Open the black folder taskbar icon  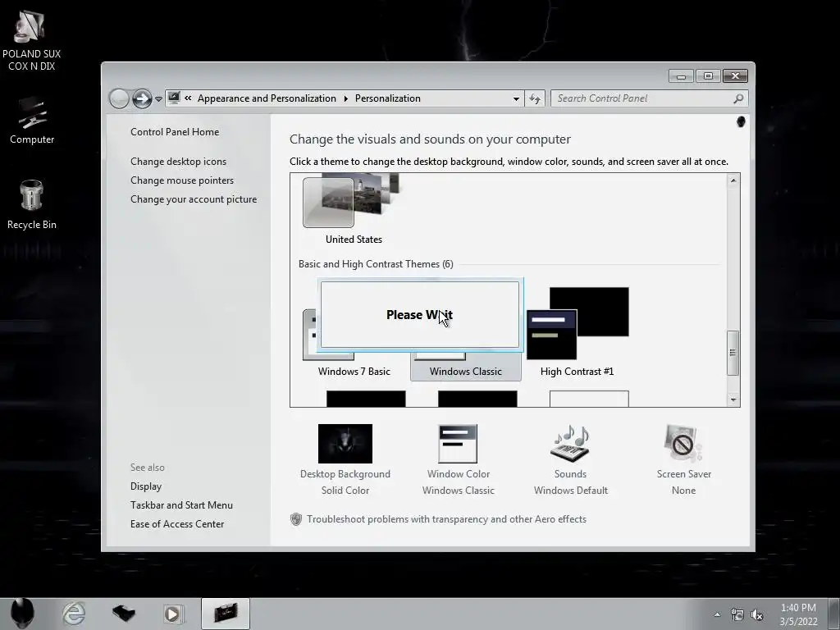pyautogui.click(x=123, y=614)
